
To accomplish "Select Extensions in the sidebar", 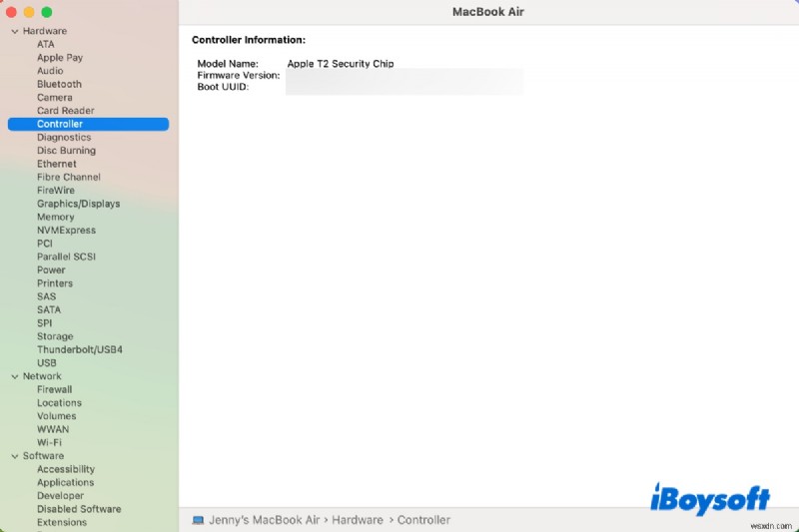I will click(62, 522).
